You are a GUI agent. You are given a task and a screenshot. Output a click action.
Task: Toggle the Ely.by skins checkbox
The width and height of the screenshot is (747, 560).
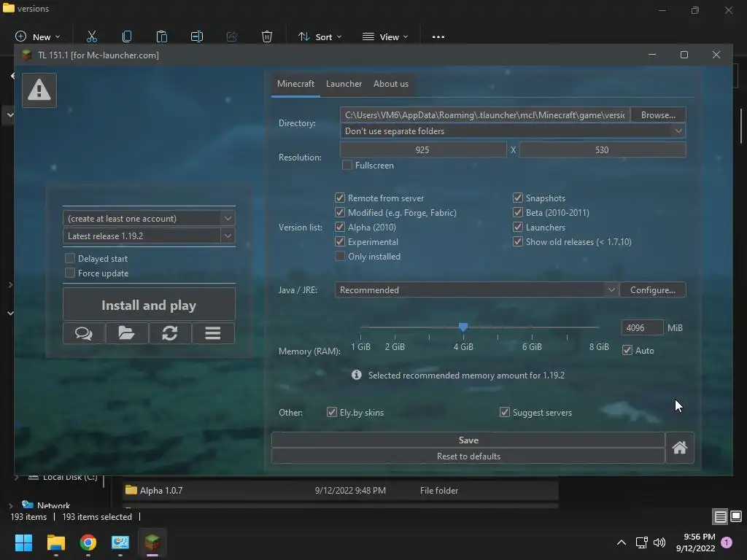click(332, 413)
